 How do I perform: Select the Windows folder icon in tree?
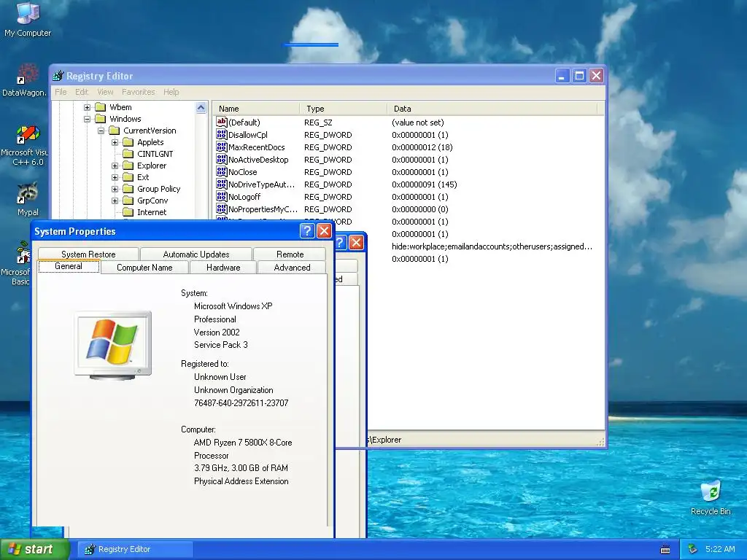tap(100, 119)
